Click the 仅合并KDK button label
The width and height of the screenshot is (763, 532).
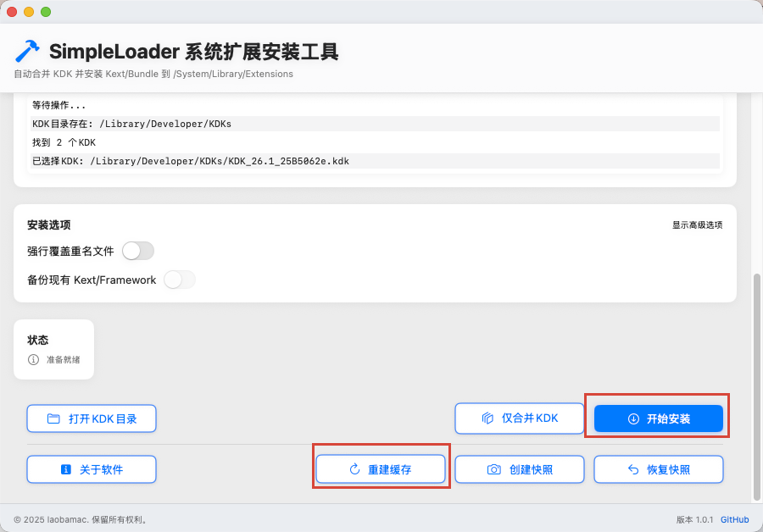coord(530,418)
